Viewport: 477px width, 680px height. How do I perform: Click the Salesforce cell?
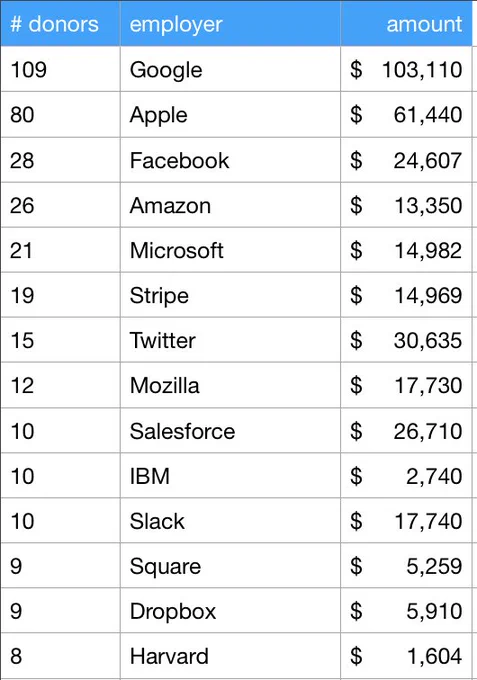230,431
